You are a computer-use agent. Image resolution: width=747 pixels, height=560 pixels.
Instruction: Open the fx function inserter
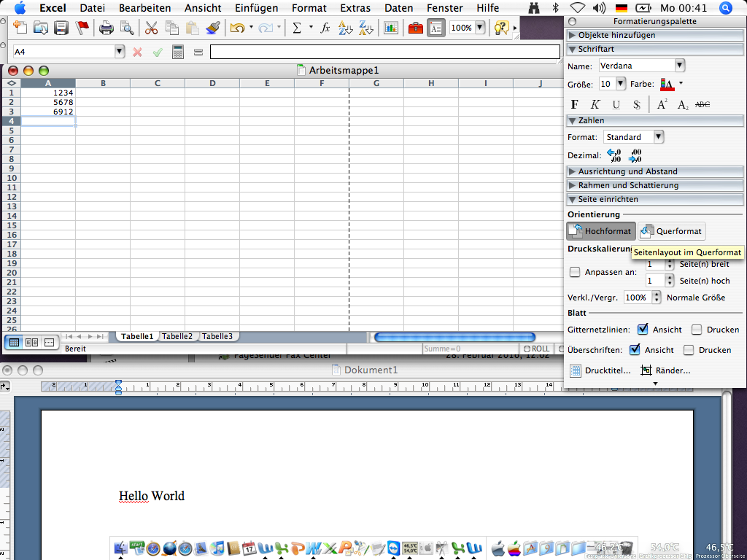tap(325, 28)
